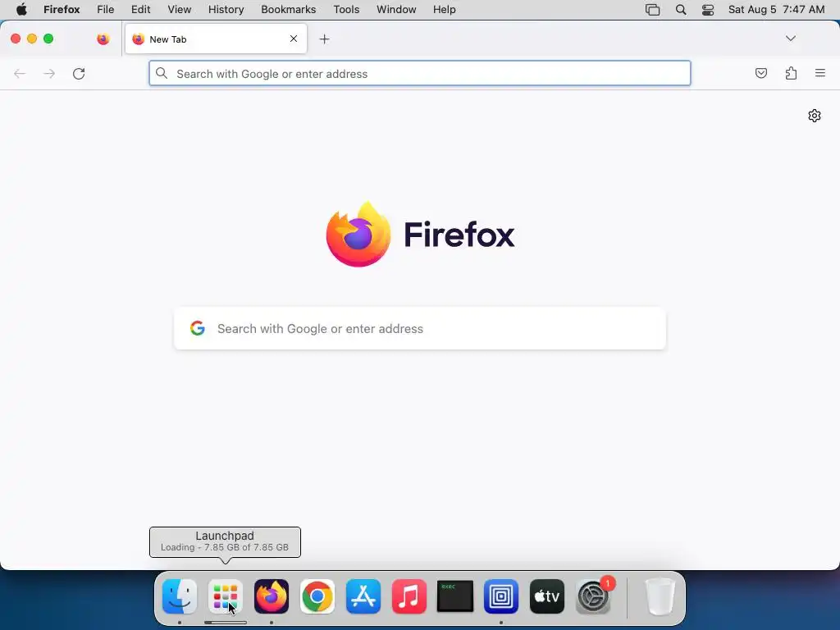Open the App Store from the Dock
The width and height of the screenshot is (840, 630).
click(363, 596)
